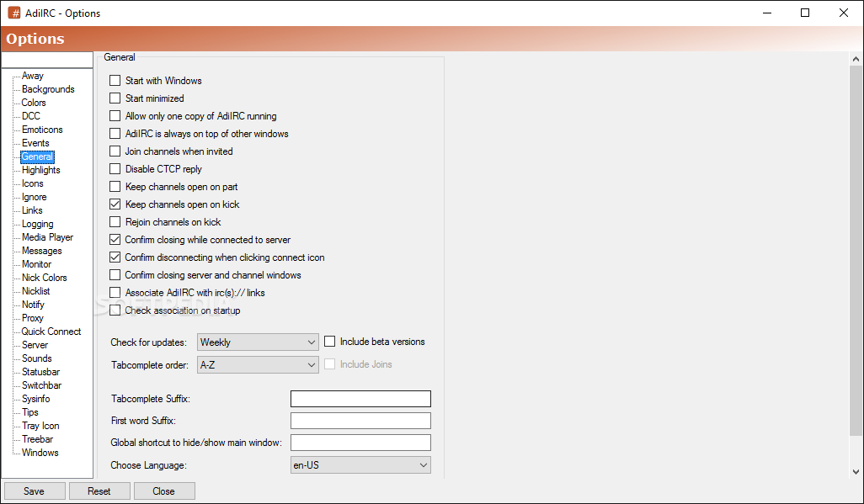The image size is (864, 504).
Task: Maximize the AdiIRC Options window
Action: point(805,13)
